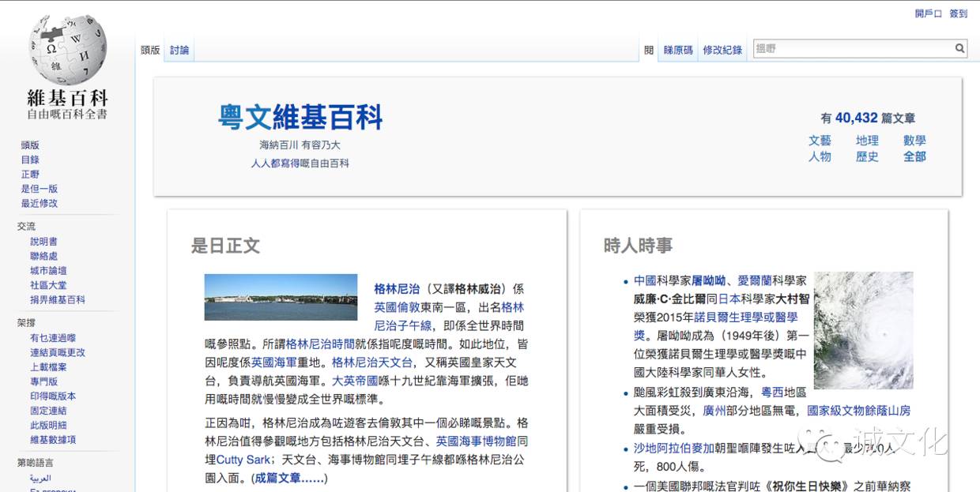This screenshot has width=980, height=492.
Task: Open 維基數據項 link
Action: click(x=53, y=440)
